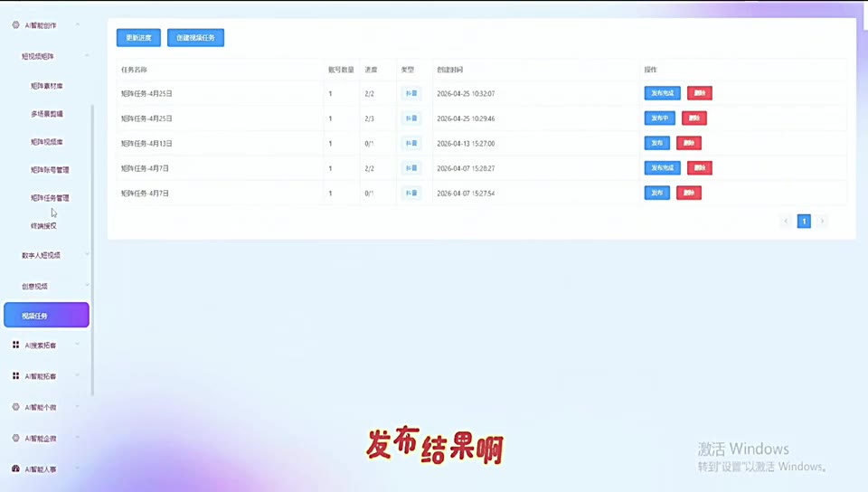Click the 创建视频任务 button
This screenshot has height=492, width=868.
[195, 38]
